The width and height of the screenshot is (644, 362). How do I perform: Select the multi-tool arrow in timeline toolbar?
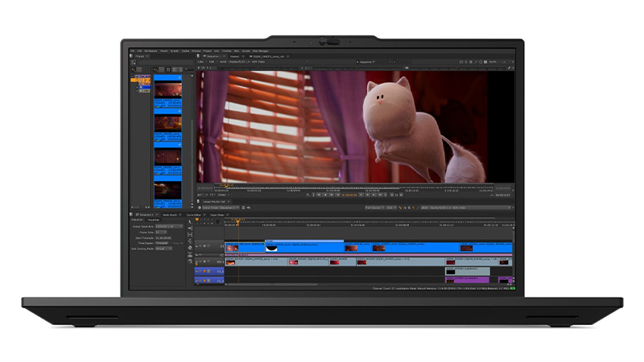[190, 222]
